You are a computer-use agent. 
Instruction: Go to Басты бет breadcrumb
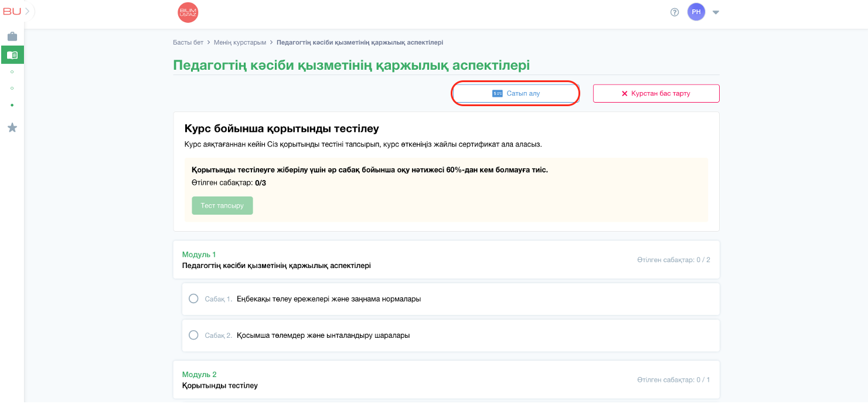[x=188, y=43]
